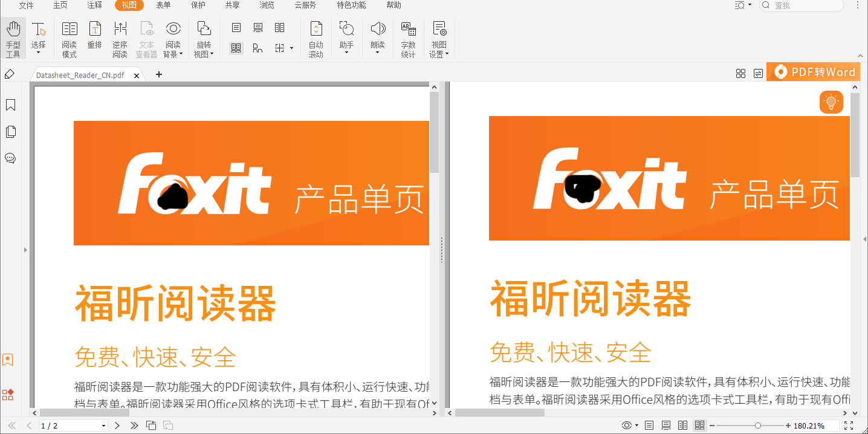Close the Datasheet_Reader_CN.pdf tab
Viewport: 868px width, 434px height.
click(x=137, y=76)
